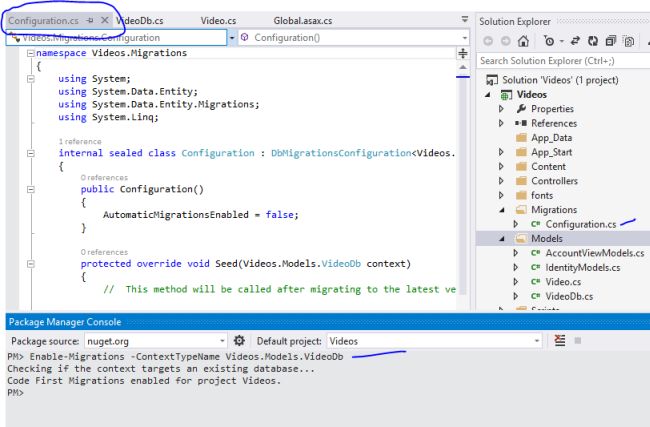650x427 pixels.
Task: Expand the Content folder
Action: (x=501, y=167)
